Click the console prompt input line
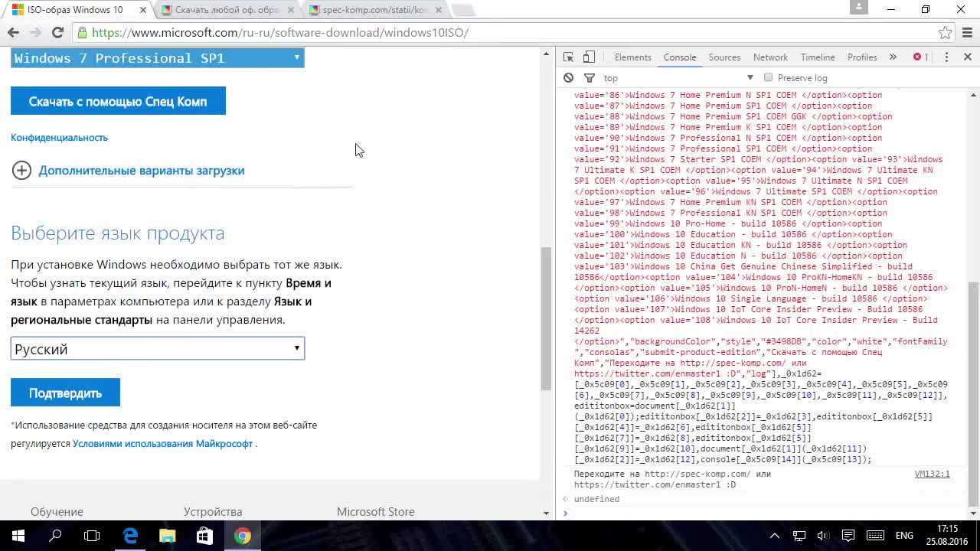Viewport: 980px width, 551px height. [766, 513]
